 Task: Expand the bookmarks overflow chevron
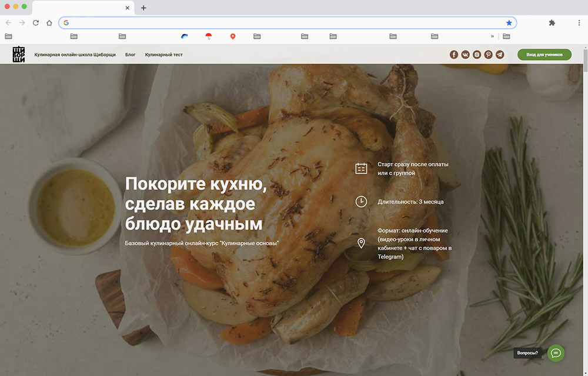point(492,36)
